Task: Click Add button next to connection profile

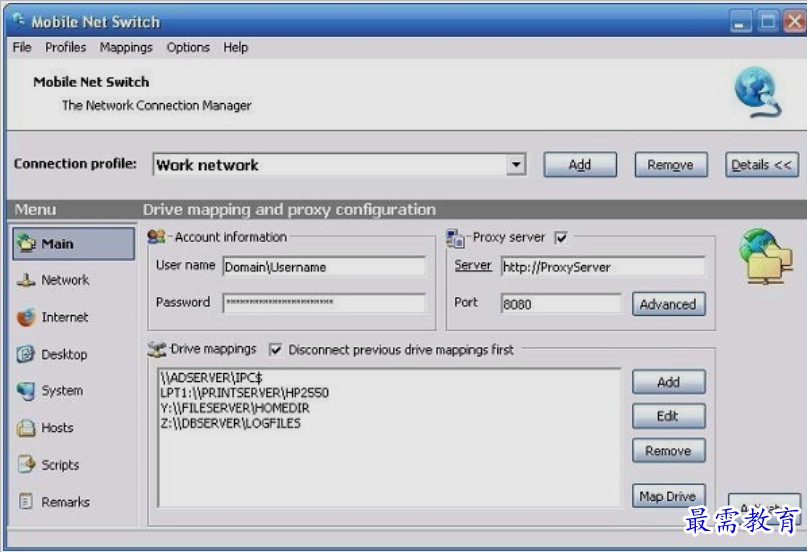Action: [580, 165]
